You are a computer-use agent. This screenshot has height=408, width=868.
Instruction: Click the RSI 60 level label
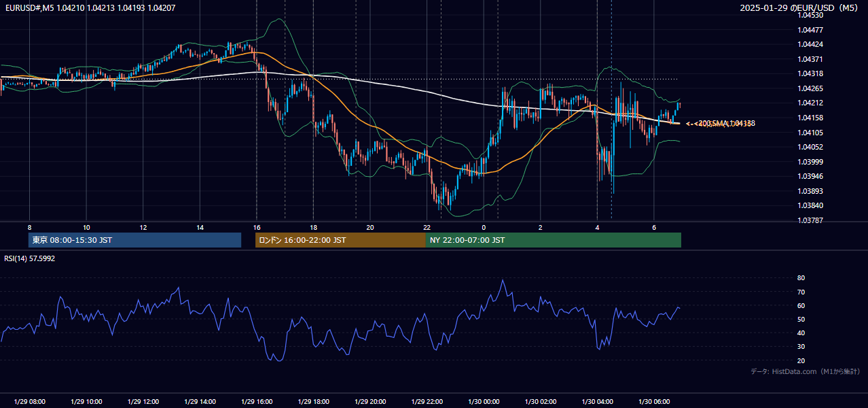pos(801,305)
